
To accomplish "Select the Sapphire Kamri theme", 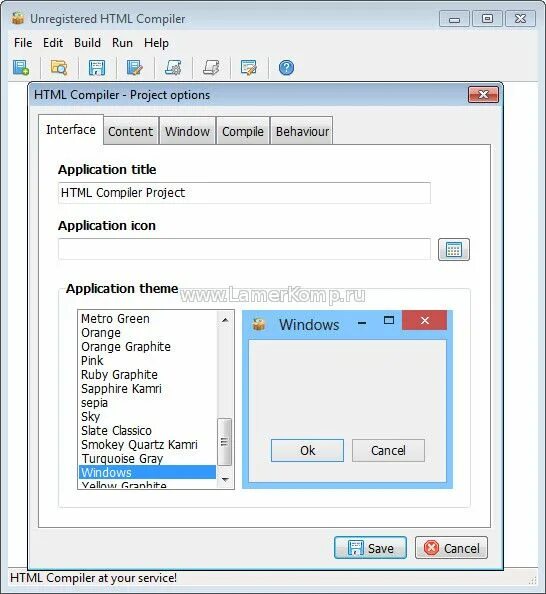I will point(147,389).
